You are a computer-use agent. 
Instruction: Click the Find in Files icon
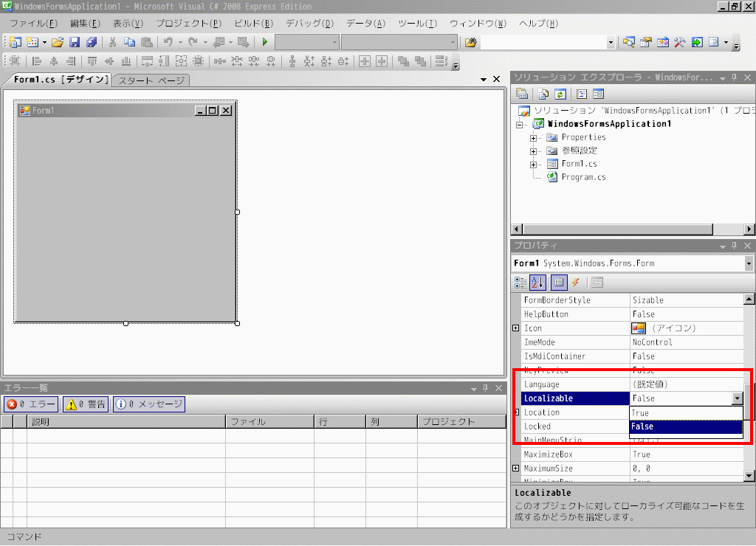tap(470, 42)
